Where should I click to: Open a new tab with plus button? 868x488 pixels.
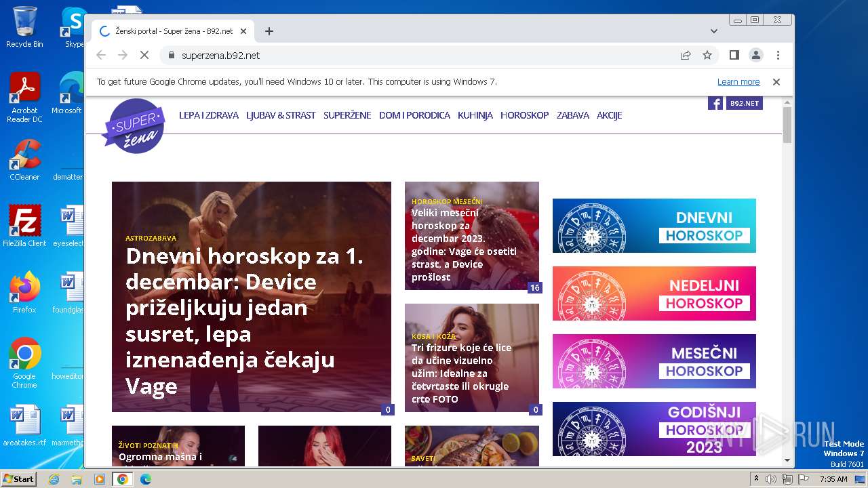click(x=269, y=31)
